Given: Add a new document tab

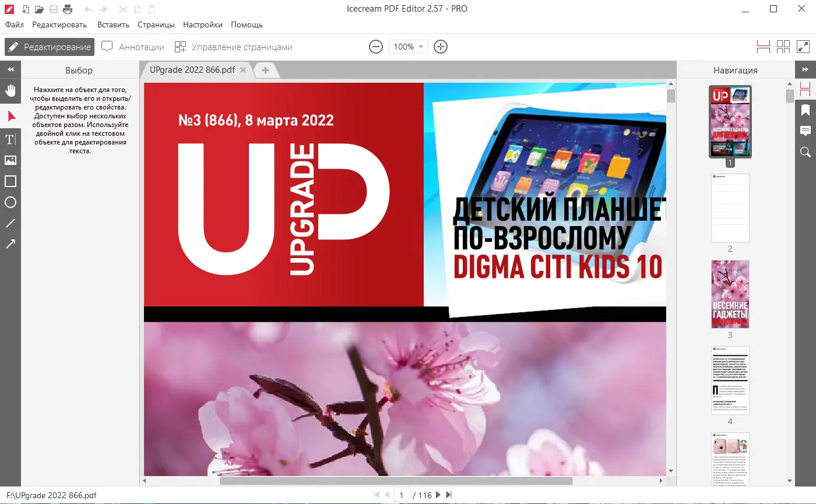Looking at the screenshot, I should [265, 70].
